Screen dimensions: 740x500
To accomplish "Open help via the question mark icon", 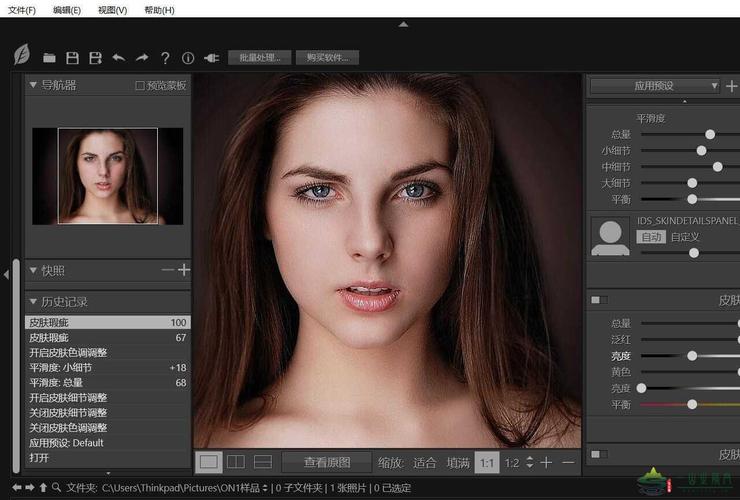I will 165,58.
